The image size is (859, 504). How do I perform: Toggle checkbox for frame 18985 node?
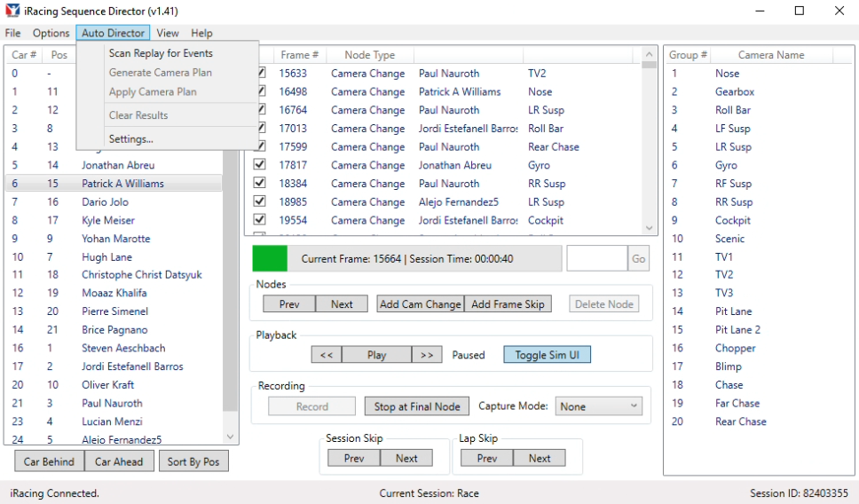(x=260, y=201)
